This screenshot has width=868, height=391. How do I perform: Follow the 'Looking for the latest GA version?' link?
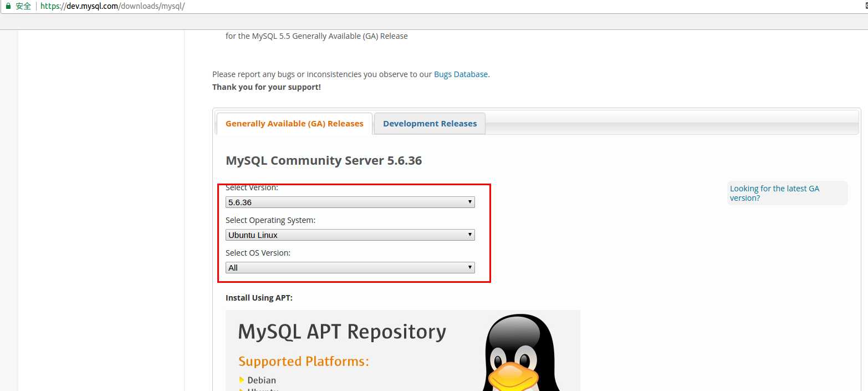point(774,193)
